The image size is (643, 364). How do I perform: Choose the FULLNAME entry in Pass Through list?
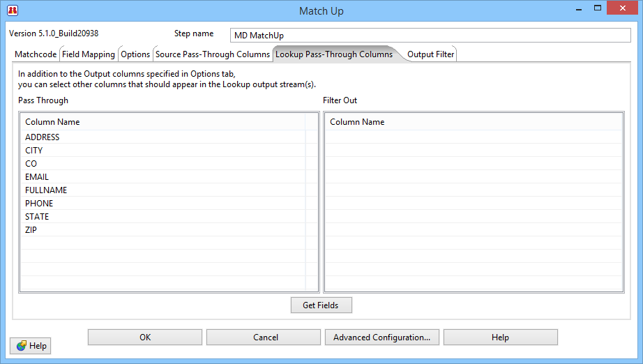46,190
